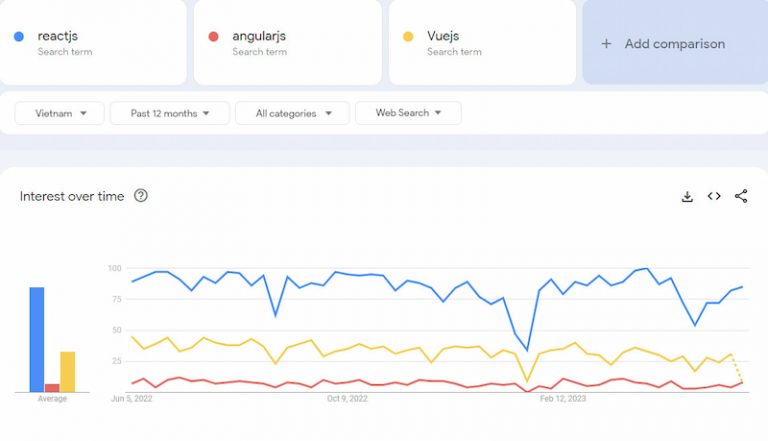Click the red angularjs color dot
Screen dimensions: 768x441
(213, 37)
